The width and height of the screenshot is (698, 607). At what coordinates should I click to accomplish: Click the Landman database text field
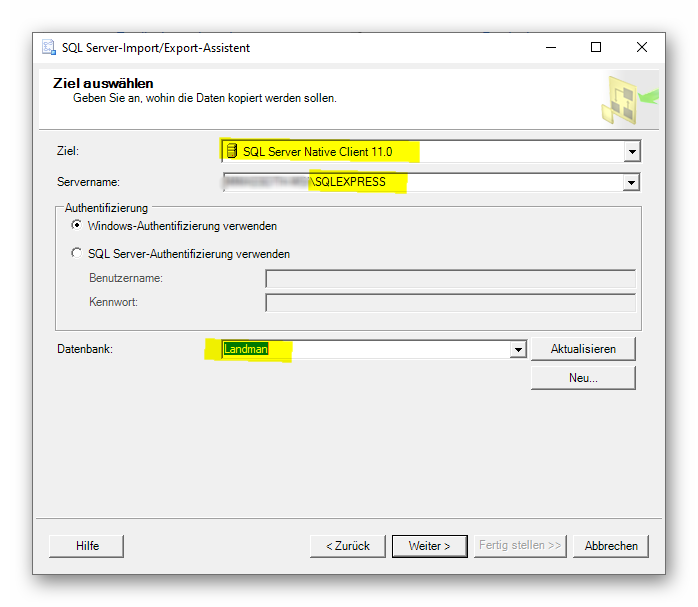[x=370, y=349]
